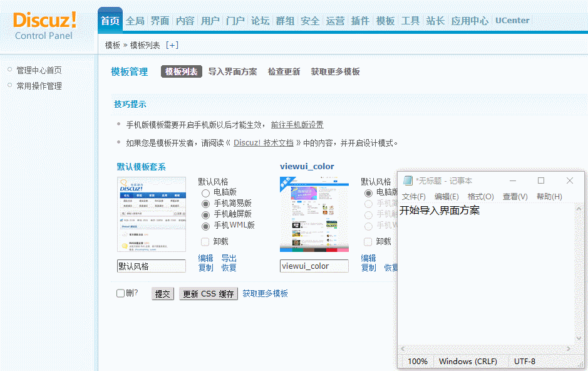Select 手机简易版 radio for default template
The image size is (588, 371).
[x=205, y=204]
